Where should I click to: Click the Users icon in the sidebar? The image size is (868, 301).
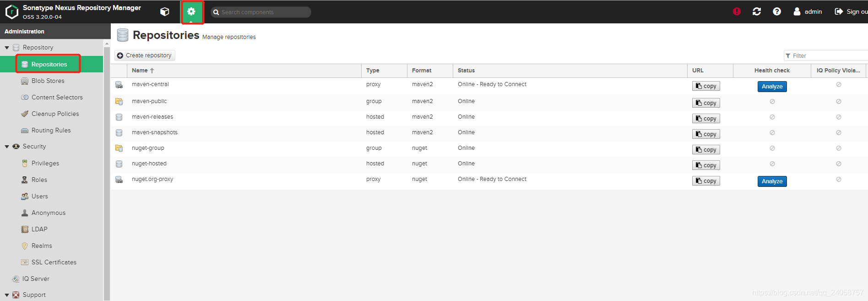coord(25,196)
